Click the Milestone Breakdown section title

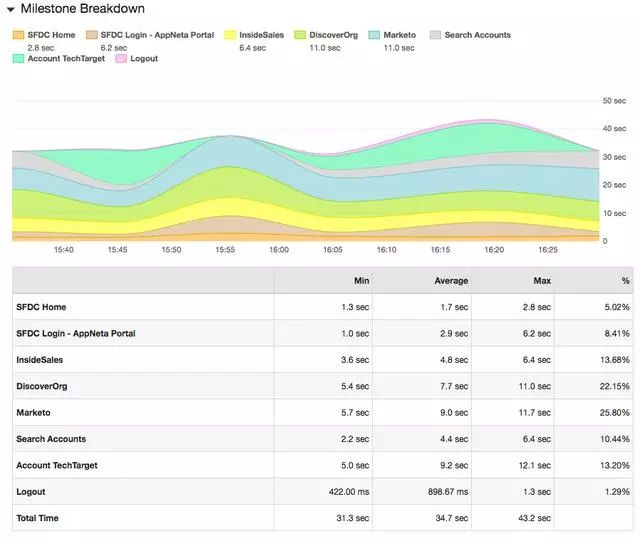pos(83,9)
